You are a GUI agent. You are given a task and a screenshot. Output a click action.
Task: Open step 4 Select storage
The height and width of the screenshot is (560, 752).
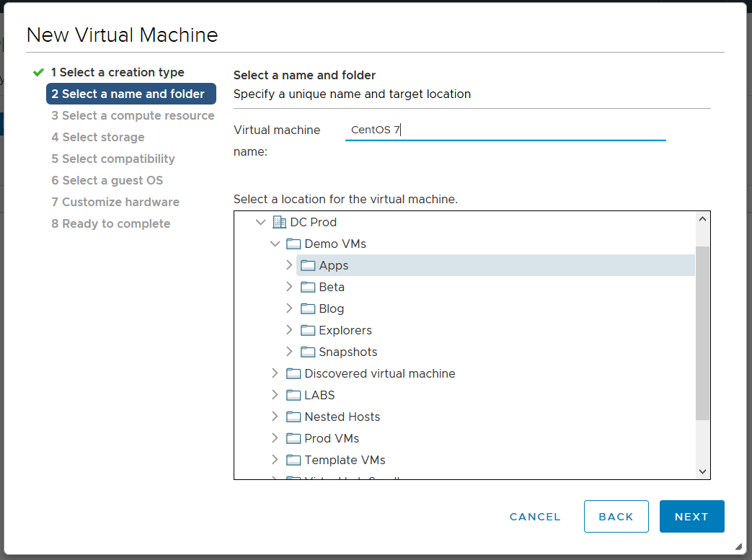(x=98, y=137)
